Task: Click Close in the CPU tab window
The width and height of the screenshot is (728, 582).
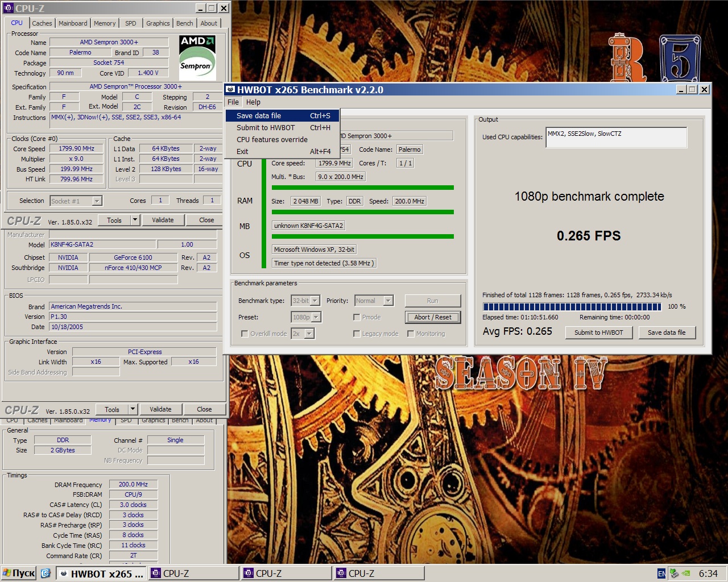Action: coord(206,220)
